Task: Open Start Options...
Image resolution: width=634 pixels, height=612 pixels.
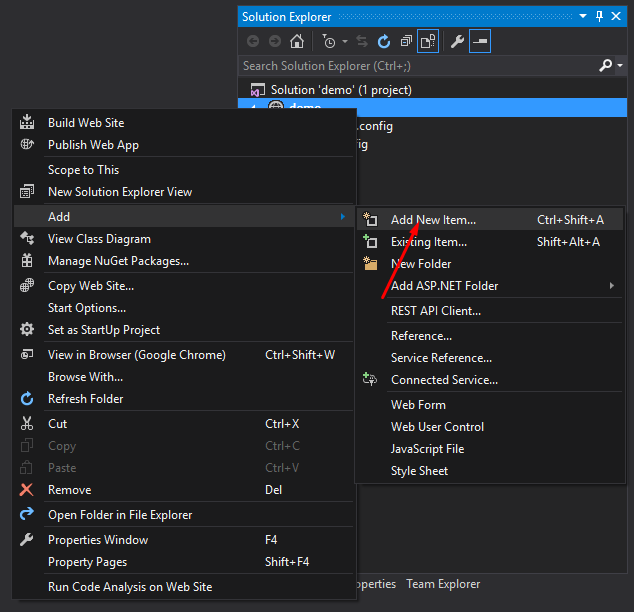Action: coord(184,308)
